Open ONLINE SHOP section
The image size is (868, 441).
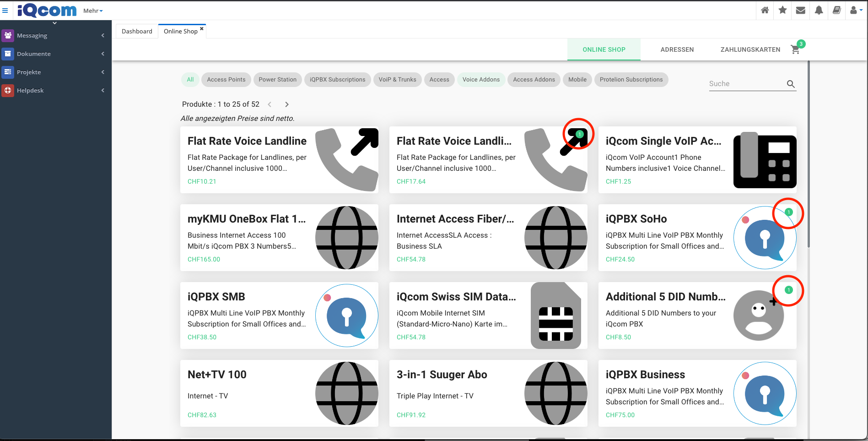point(604,49)
